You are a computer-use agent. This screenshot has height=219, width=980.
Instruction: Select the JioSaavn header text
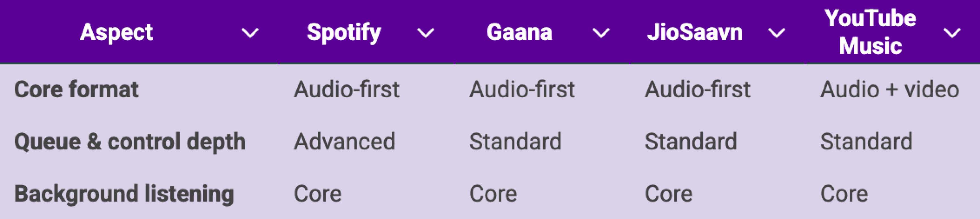pos(695,32)
